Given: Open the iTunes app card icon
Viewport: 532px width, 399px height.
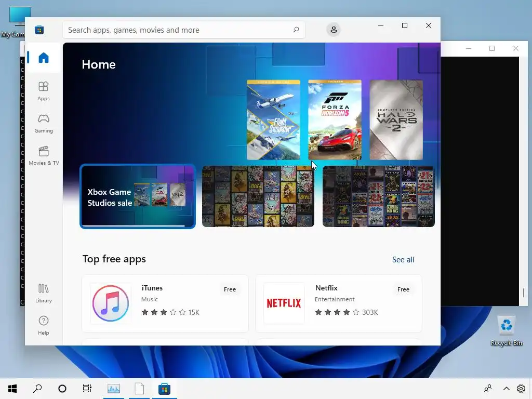Looking at the screenshot, I should coord(111,303).
